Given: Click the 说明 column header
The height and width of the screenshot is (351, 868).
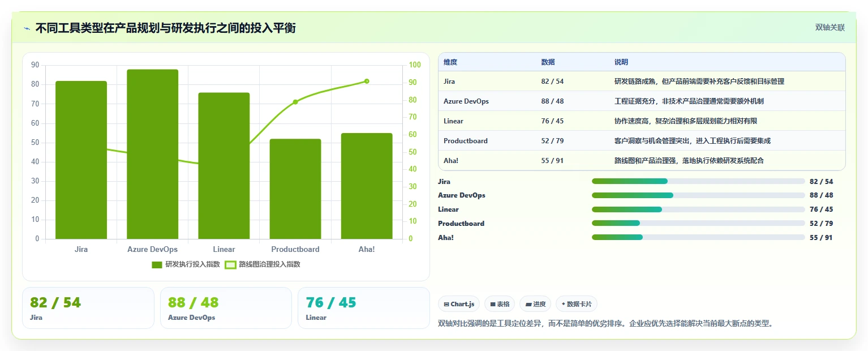Looking at the screenshot, I should pyautogui.click(x=621, y=62).
